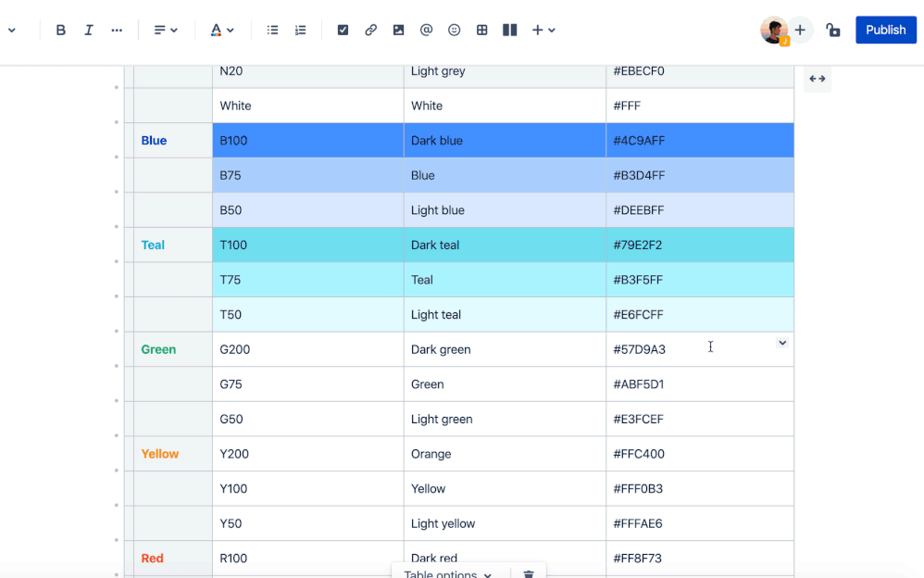Image resolution: width=924 pixels, height=578 pixels.
Task: Open the insert elements plus dropdown
Action: (543, 30)
